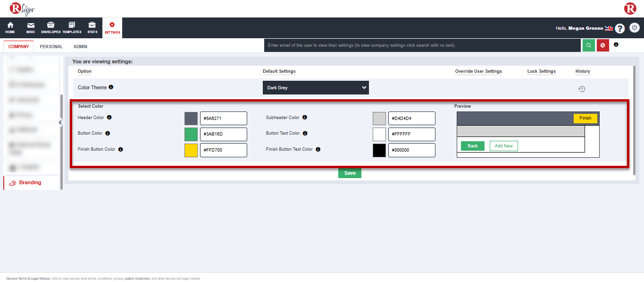Click info icon beside Button Text Color
Viewport: 644px width, 282px height.
(x=305, y=133)
